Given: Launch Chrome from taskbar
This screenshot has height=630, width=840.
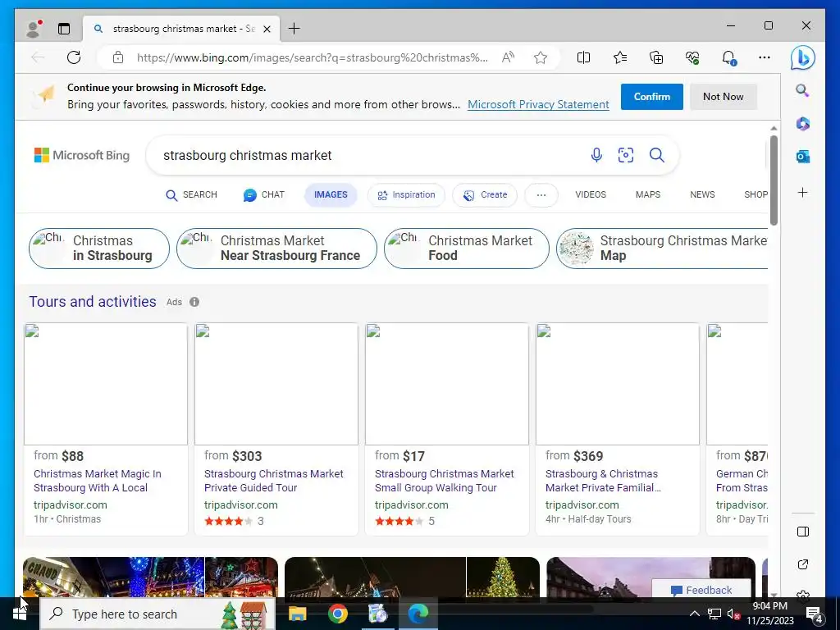Looking at the screenshot, I should (337, 614).
